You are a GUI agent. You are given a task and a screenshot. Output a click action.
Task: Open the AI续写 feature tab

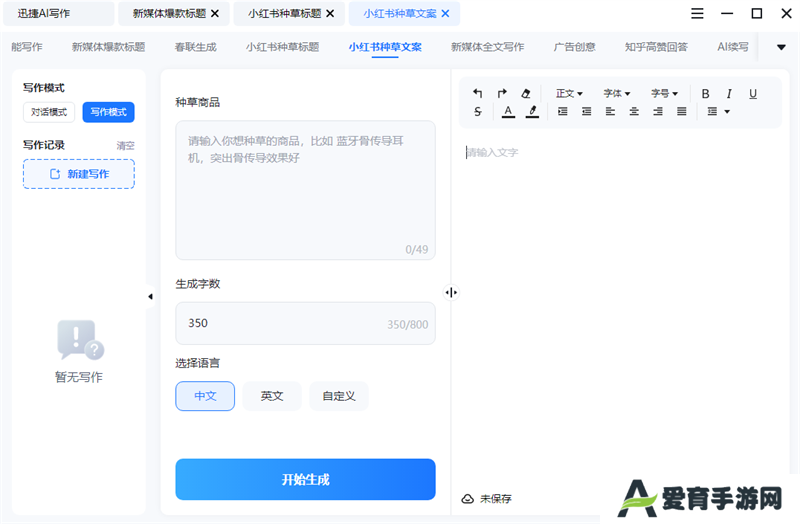pos(733,47)
